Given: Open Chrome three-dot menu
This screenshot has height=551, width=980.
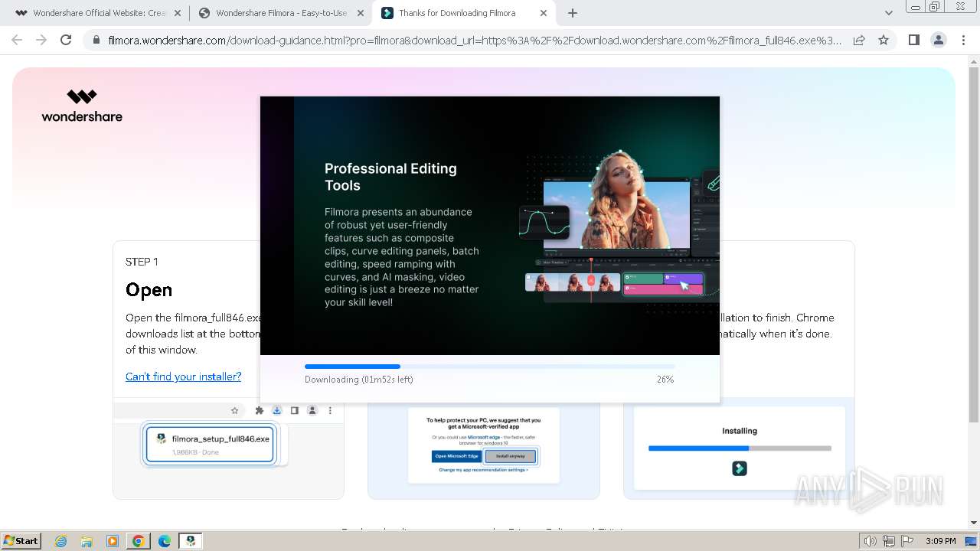Looking at the screenshot, I should pos(963,40).
